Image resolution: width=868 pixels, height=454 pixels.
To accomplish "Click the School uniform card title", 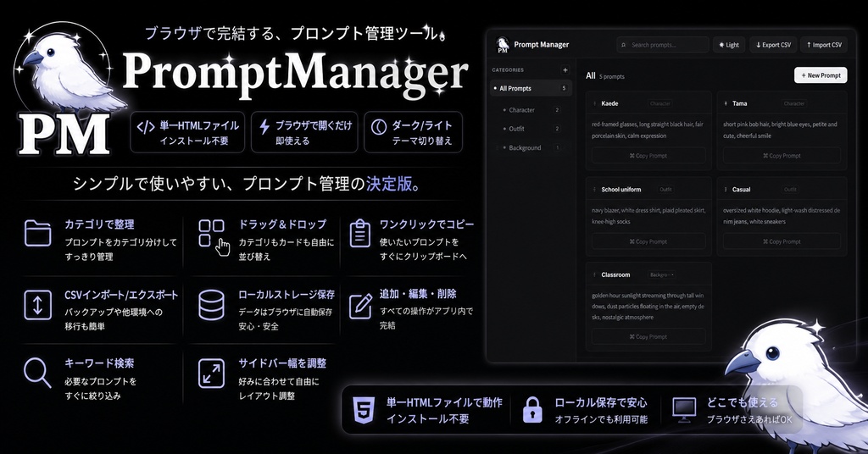I will click(x=621, y=189).
